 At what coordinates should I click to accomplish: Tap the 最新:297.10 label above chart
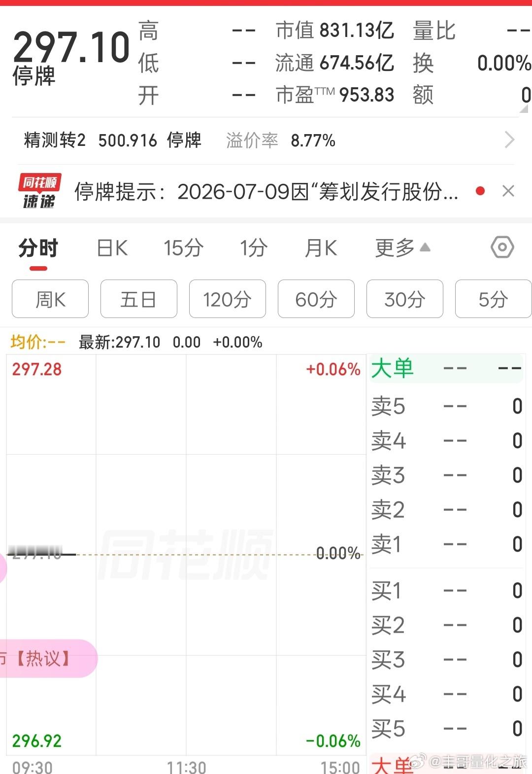pos(120,342)
